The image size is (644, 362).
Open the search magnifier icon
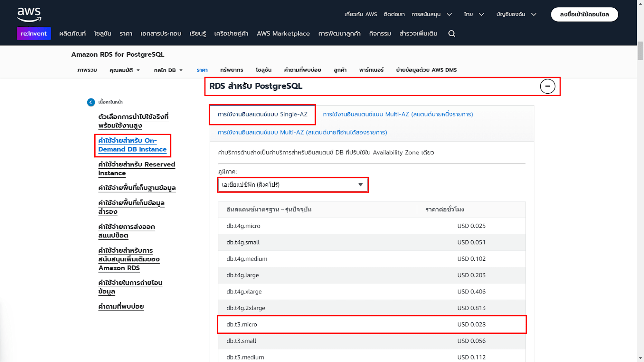(452, 33)
